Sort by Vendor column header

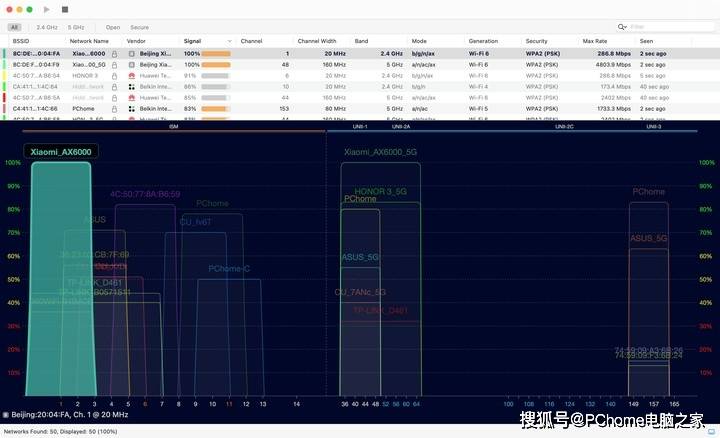pos(136,41)
